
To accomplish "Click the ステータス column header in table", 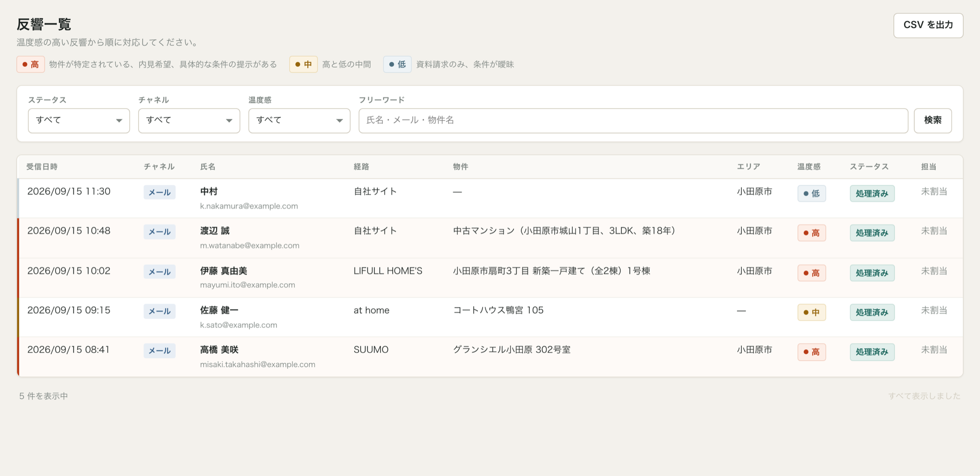I will click(869, 167).
